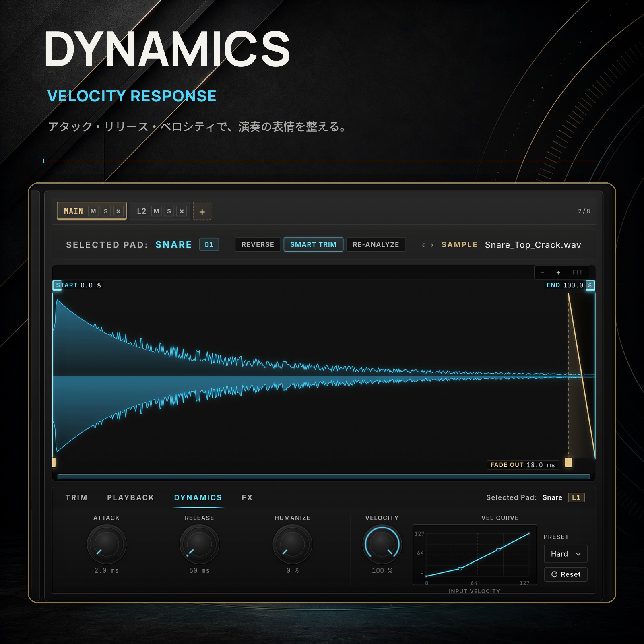The width and height of the screenshot is (644, 644).
Task: Zoom out the waveform with minus
Action: click(543, 272)
